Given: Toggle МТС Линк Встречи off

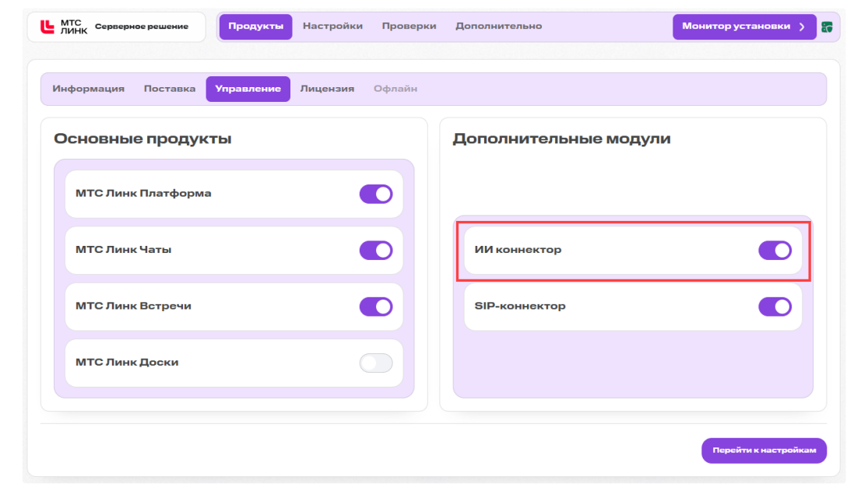Looking at the screenshot, I should coord(376,307).
